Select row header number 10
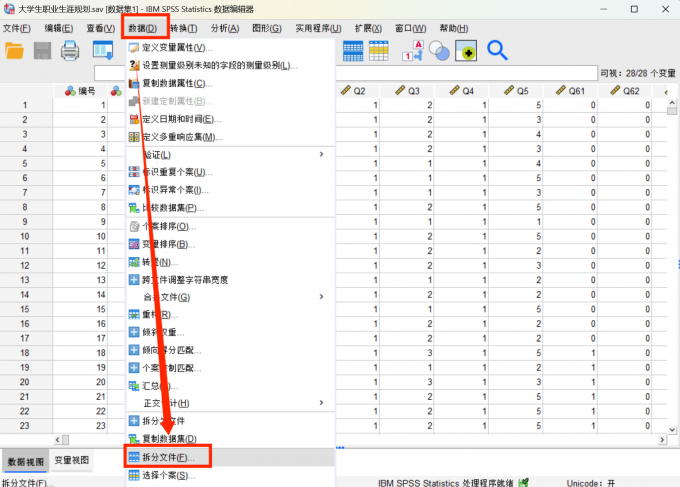Screen dimensions: 680x487 (25, 236)
